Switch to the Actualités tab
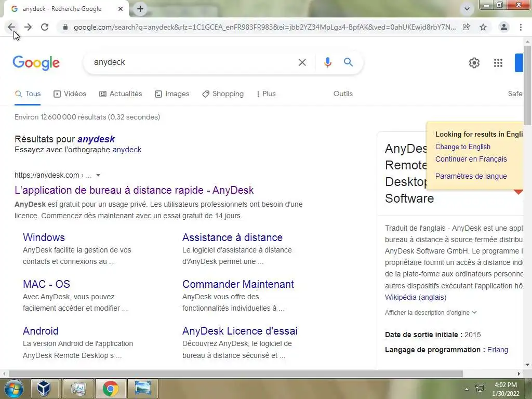Screen dimensions: 532x399 121,94
